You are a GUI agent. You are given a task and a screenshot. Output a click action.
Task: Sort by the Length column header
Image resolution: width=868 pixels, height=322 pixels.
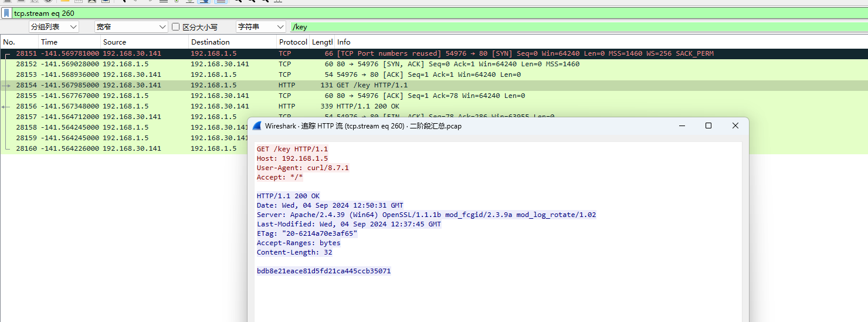322,42
